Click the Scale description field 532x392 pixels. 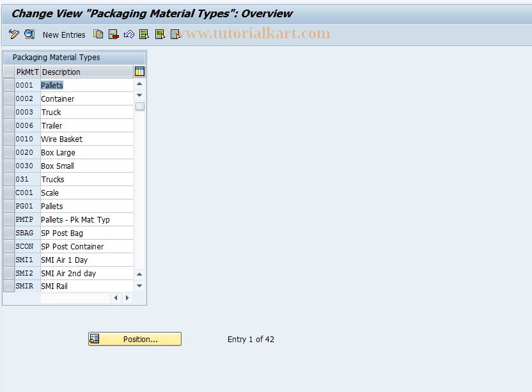point(87,192)
